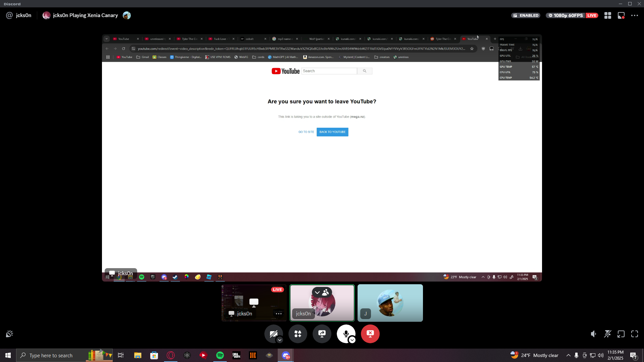Enter full screen mode
Viewport: 644px width, 362px height.
pyautogui.click(x=635, y=334)
